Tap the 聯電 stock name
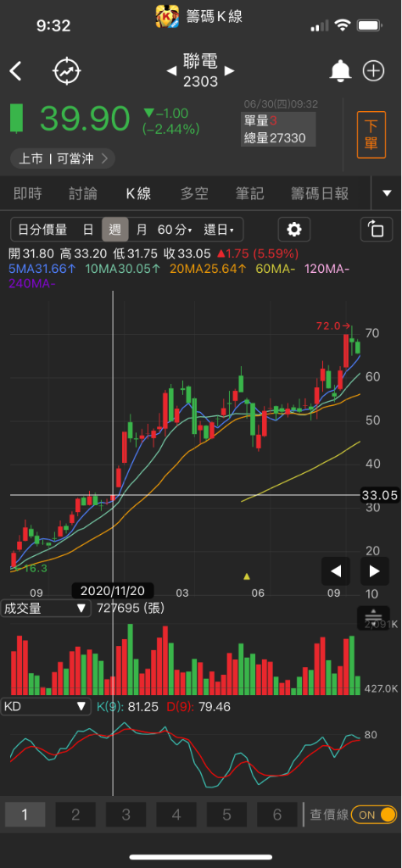Screen dimensions: 402x868 [200, 61]
